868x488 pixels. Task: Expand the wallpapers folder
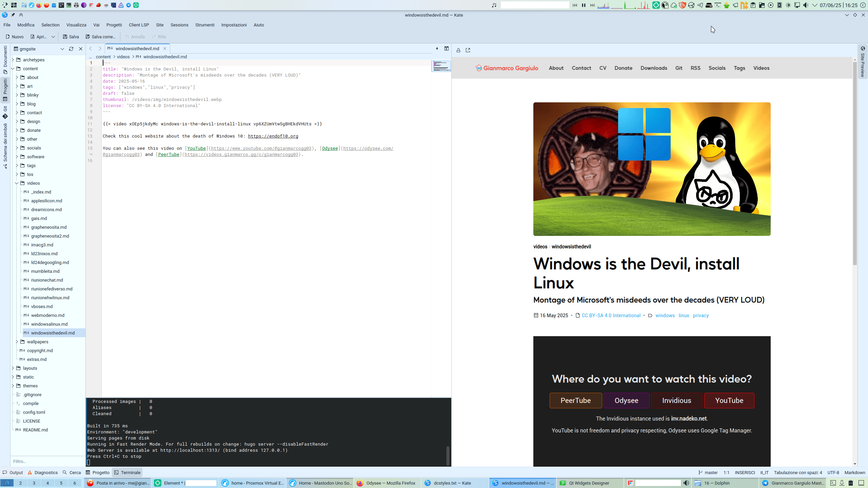point(17,342)
